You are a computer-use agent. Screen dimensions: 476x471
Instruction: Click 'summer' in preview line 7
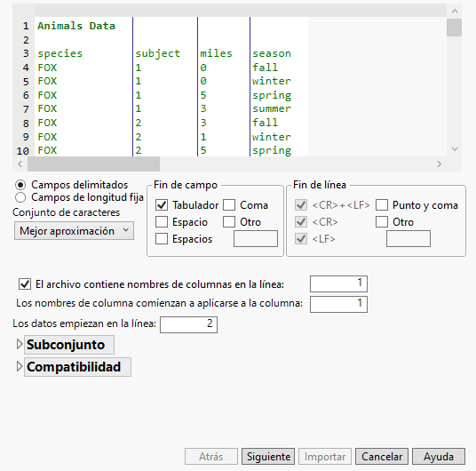tap(272, 108)
